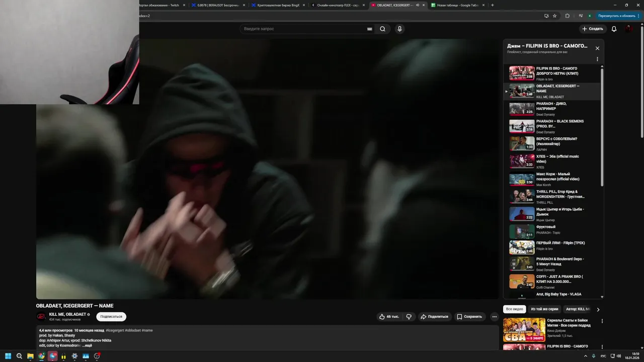Open Chrome media control icon

[581, 16]
